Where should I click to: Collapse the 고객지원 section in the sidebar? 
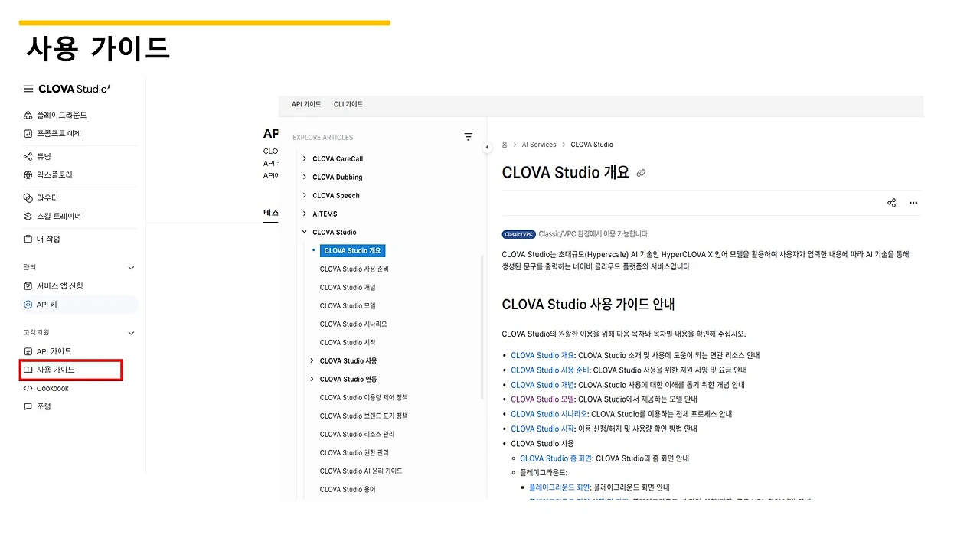131,333
